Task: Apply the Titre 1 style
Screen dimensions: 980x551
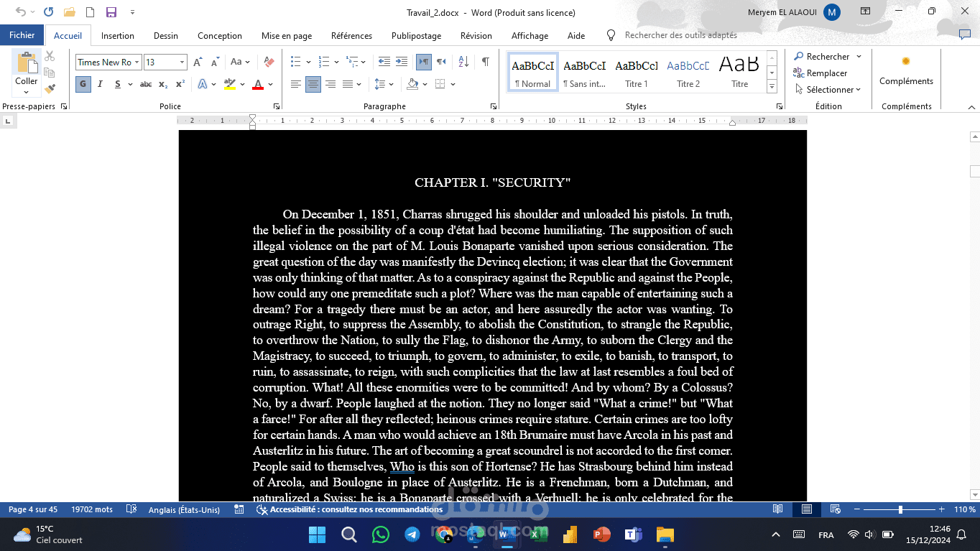Action: (x=637, y=72)
